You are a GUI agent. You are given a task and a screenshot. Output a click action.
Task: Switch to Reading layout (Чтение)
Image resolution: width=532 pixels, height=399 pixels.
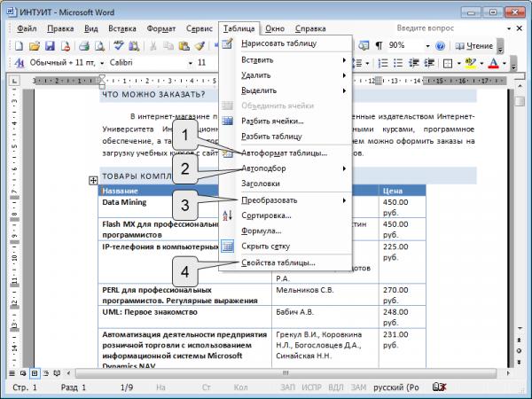[473, 46]
